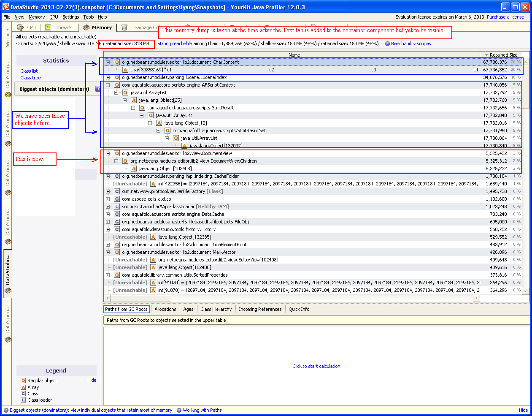The image size is (532, 416).
Task: Click the array icon of unreachable int[422356]
Action: (153, 184)
